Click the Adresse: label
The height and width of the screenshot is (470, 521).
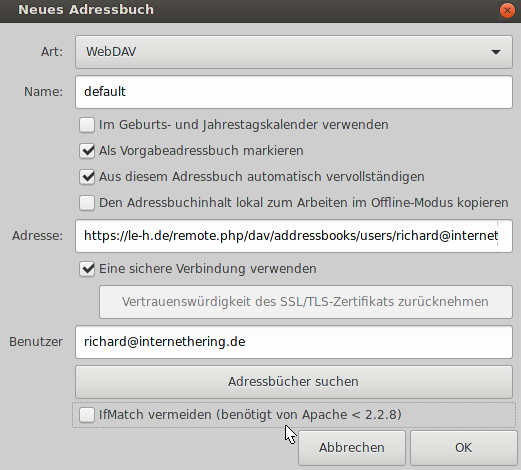pos(37,236)
